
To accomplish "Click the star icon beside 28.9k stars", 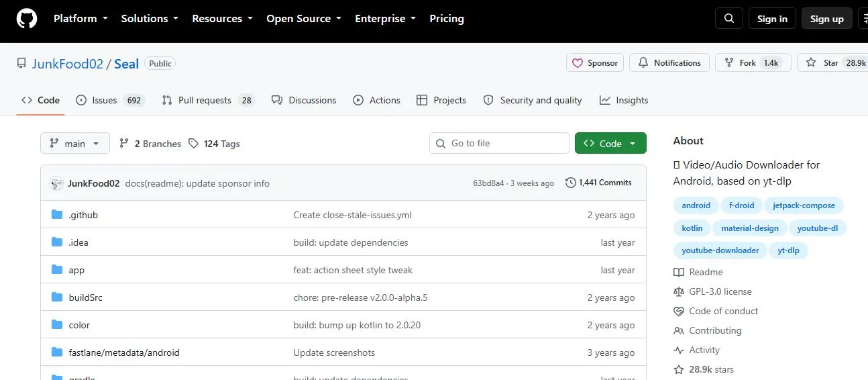I will 679,369.
